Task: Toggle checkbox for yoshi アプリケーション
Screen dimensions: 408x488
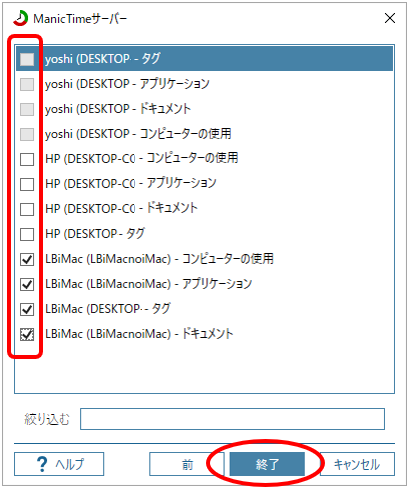Action: point(27,84)
